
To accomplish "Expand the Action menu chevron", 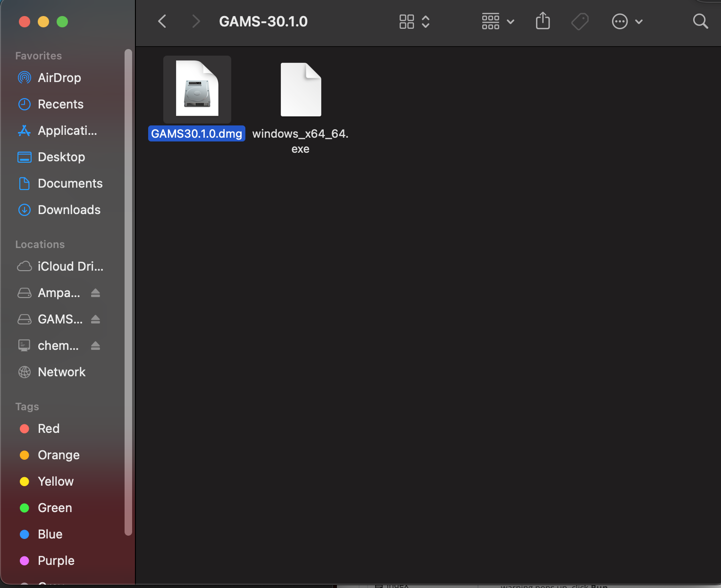I will 639,22.
